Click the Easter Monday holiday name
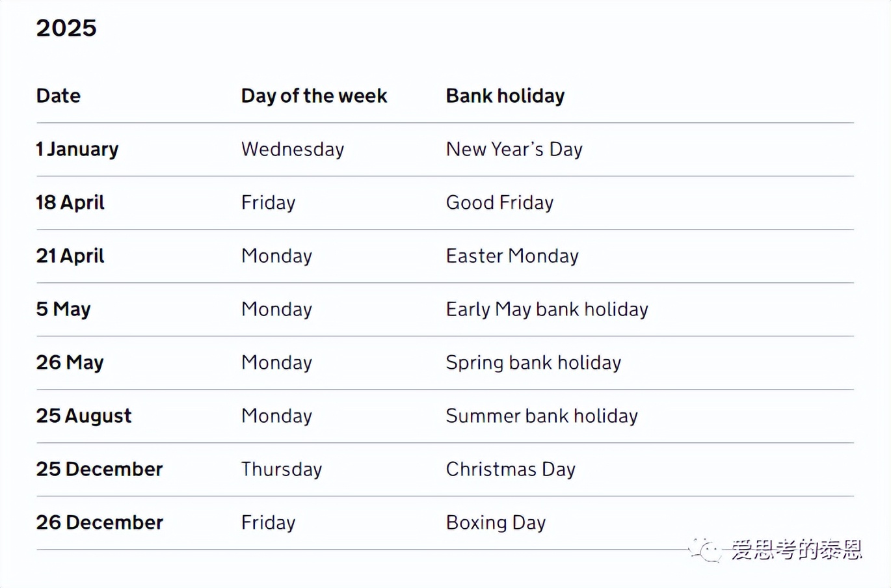This screenshot has height=588, width=891. [512, 256]
